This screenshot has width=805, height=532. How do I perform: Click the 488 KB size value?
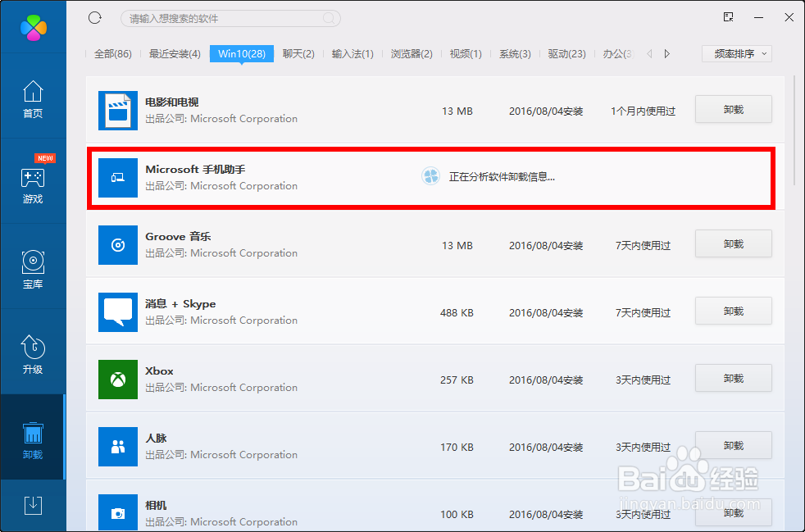[457, 313]
